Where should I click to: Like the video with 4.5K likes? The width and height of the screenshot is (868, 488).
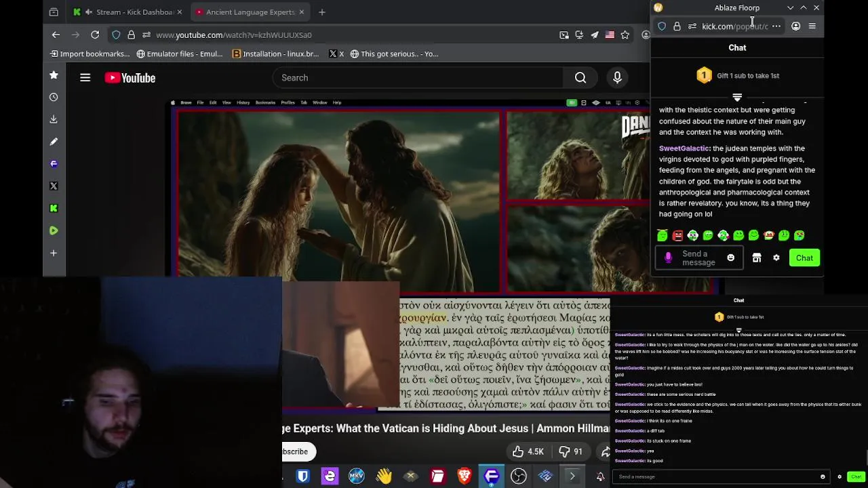[x=528, y=451]
